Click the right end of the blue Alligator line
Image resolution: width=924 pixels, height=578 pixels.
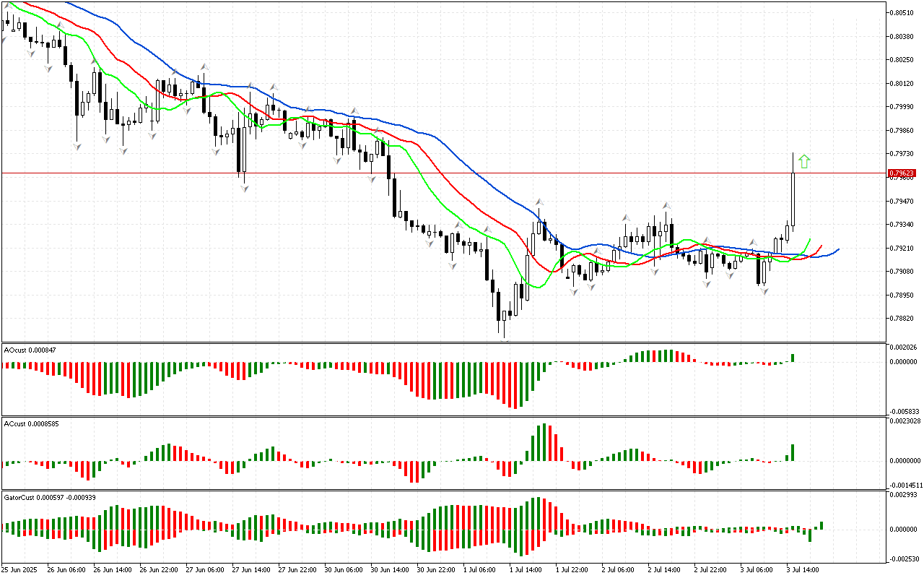coord(838,249)
